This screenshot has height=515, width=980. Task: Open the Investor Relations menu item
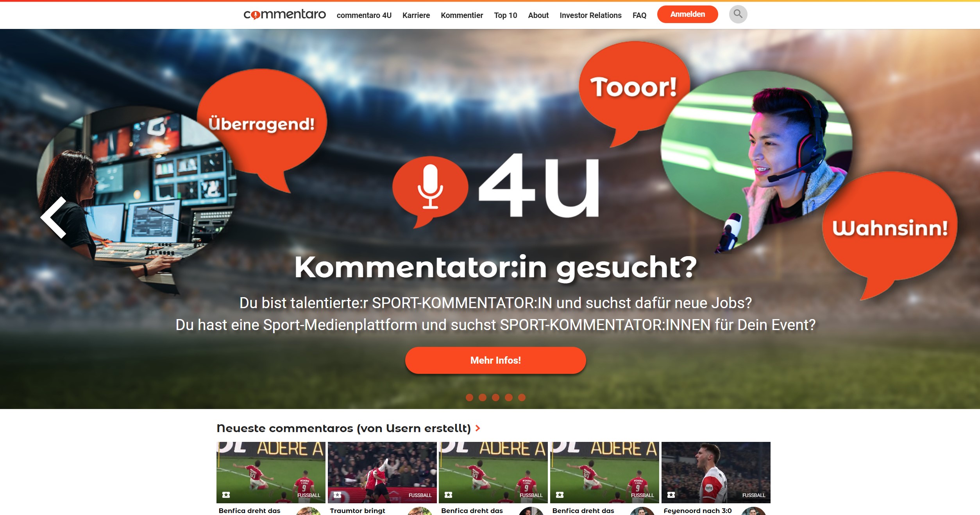pos(590,15)
